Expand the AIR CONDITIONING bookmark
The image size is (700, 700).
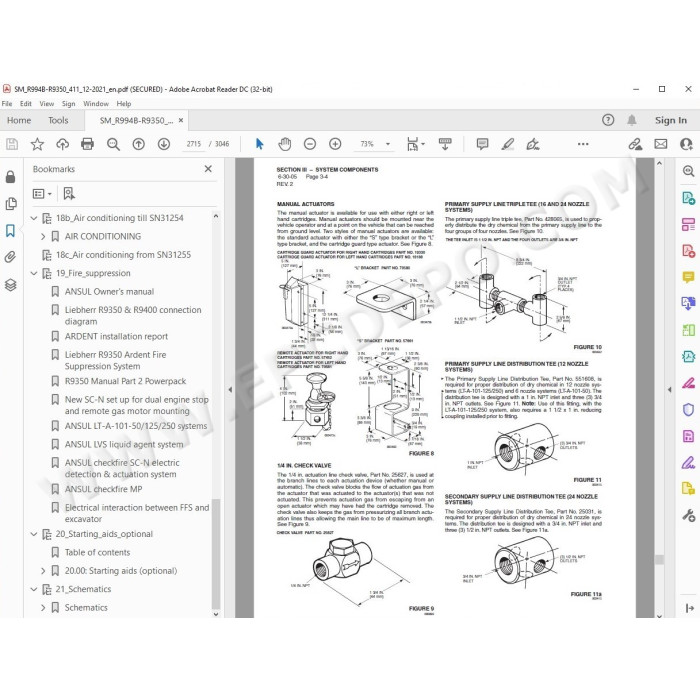[x=43, y=237]
